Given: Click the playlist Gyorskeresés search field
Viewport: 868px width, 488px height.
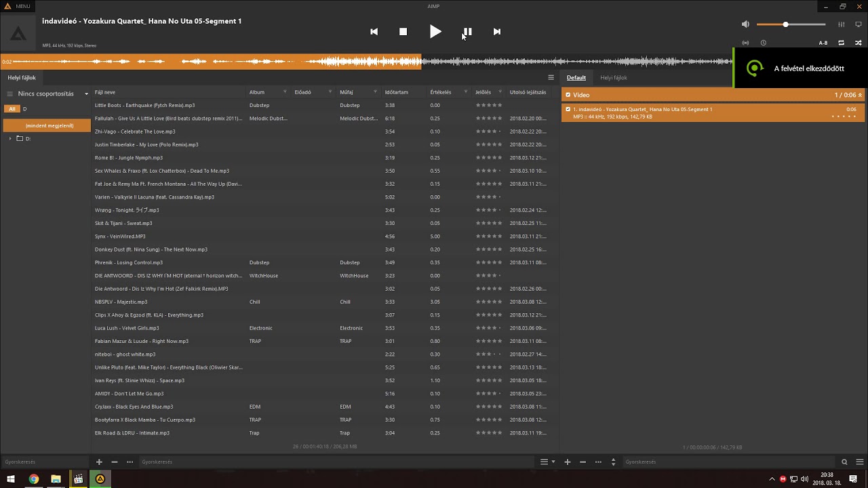Looking at the screenshot, I should 729,462.
